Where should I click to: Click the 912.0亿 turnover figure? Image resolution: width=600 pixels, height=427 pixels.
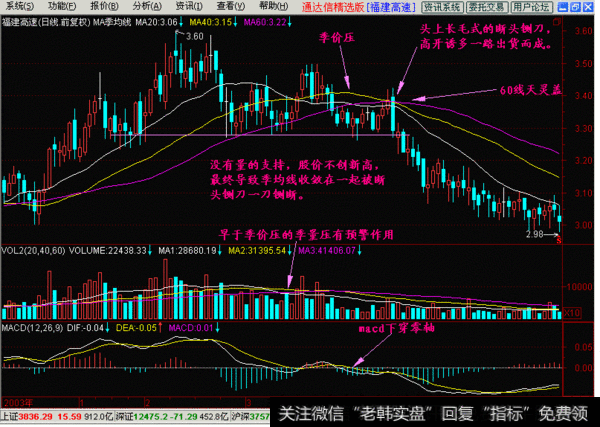[x=99, y=416]
